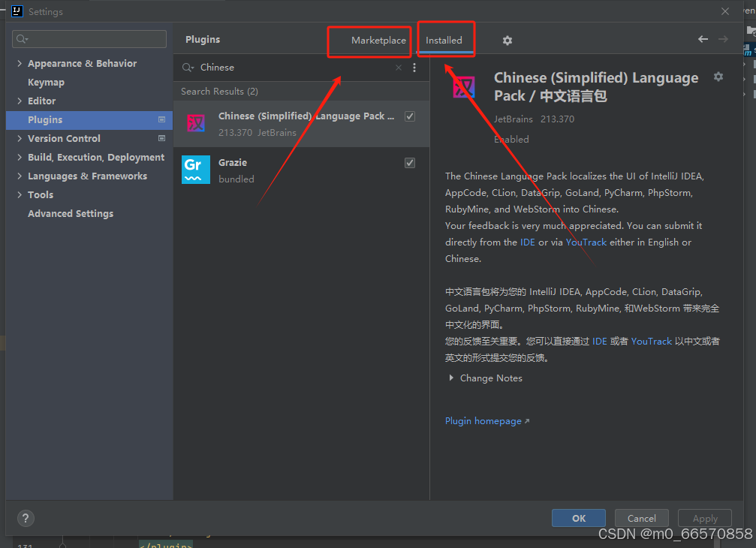Click the help question mark button

(x=26, y=518)
